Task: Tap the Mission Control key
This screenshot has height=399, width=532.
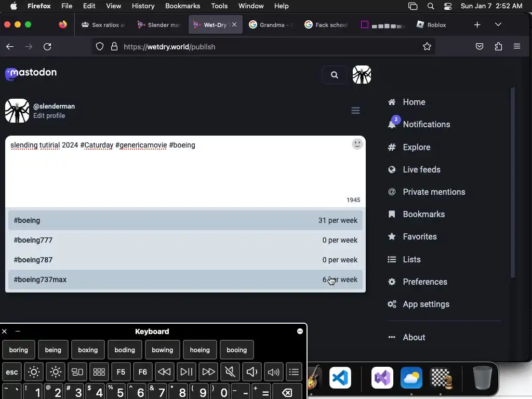Action: click(x=77, y=372)
